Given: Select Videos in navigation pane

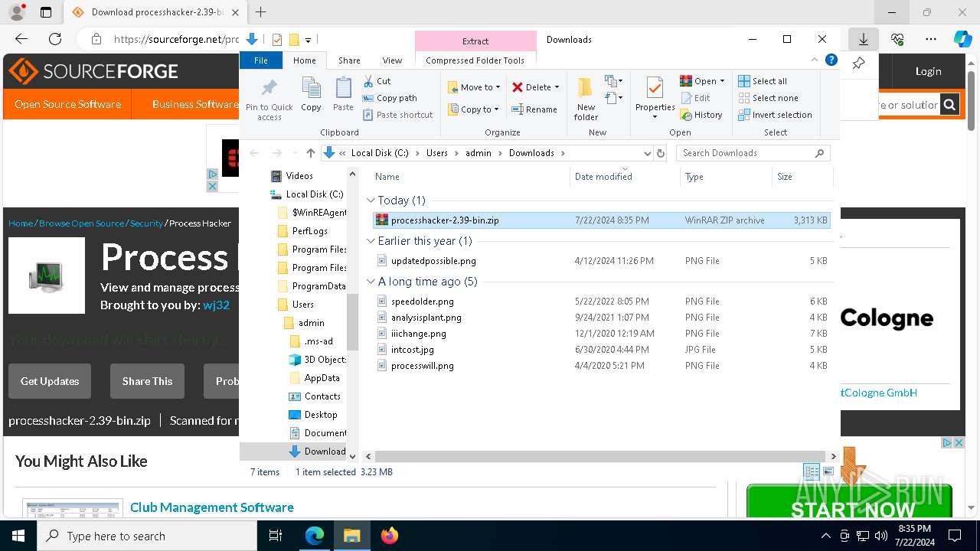Looking at the screenshot, I should point(292,176).
